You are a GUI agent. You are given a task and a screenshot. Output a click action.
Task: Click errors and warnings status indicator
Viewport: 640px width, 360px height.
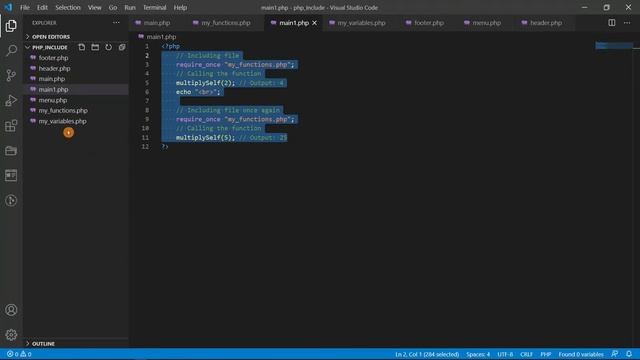19,354
